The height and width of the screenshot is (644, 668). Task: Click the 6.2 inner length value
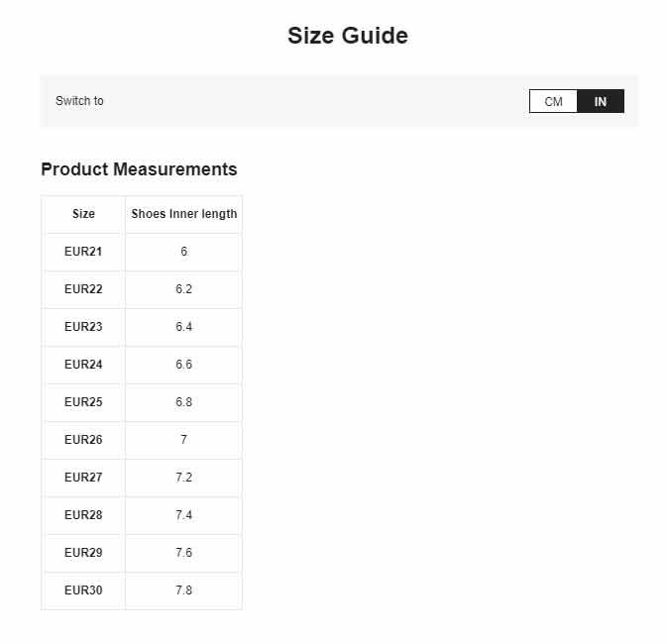pyautogui.click(x=184, y=289)
